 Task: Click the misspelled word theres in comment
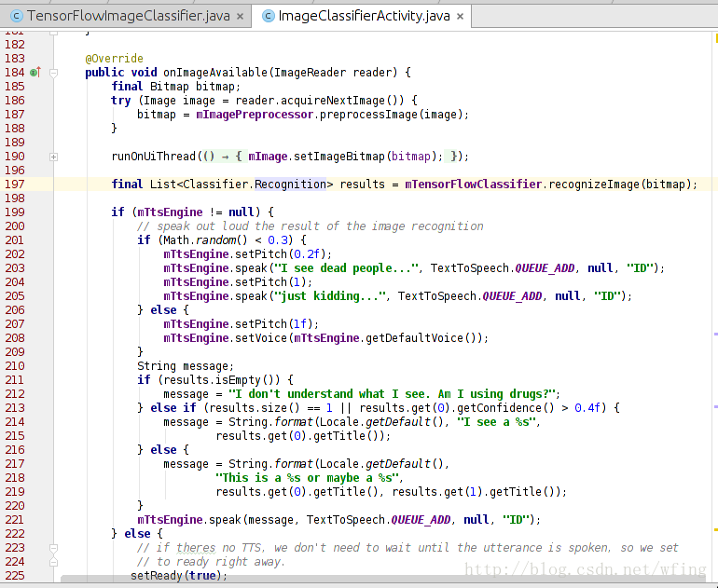pos(196,548)
